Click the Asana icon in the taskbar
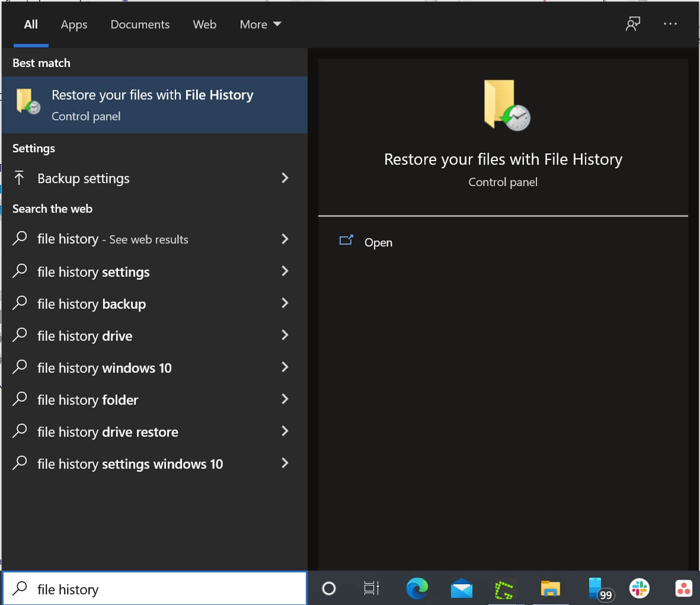 [x=683, y=588]
